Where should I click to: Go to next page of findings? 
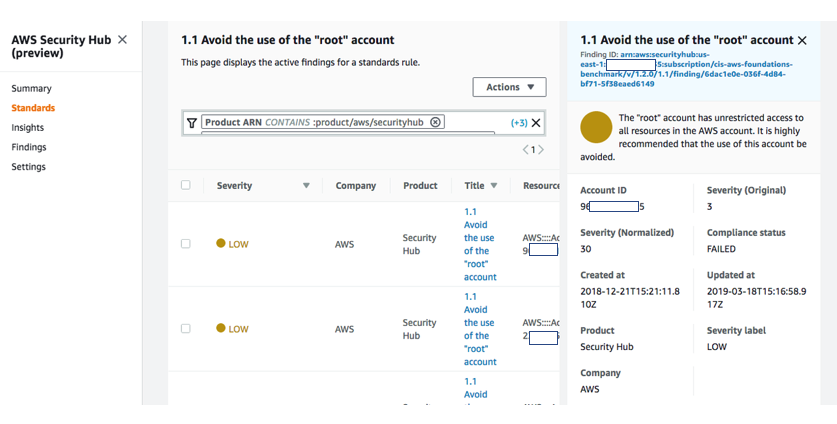coord(542,150)
